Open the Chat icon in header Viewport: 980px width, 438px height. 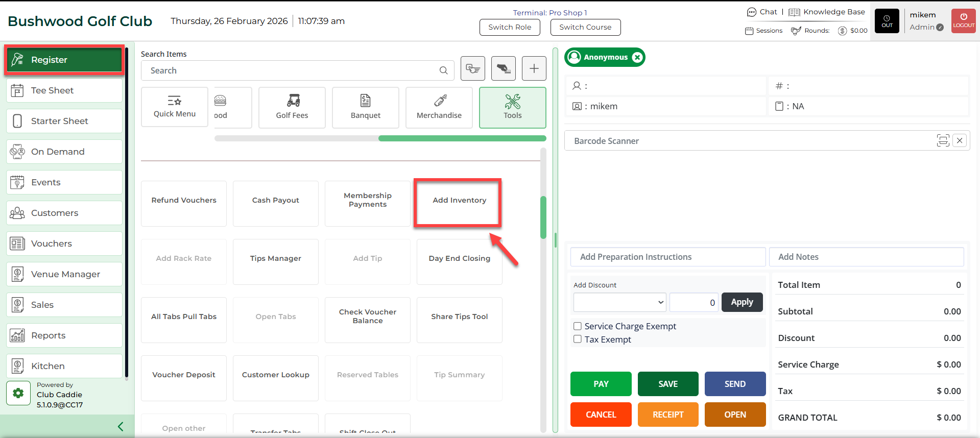pyautogui.click(x=752, y=12)
